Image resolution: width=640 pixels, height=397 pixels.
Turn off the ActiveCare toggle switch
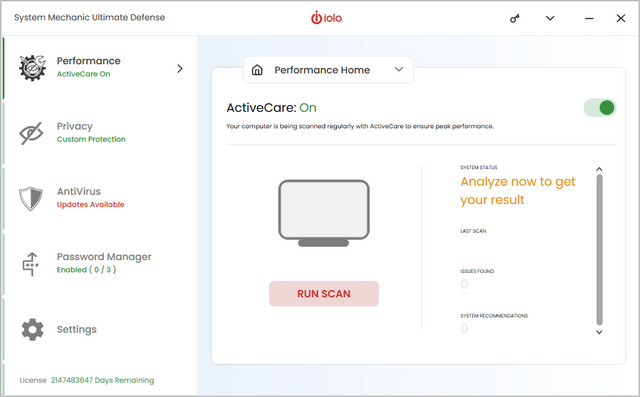click(x=600, y=108)
